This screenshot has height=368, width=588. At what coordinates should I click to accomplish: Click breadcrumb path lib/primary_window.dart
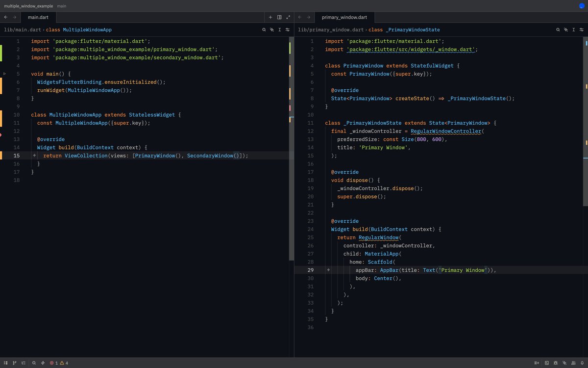tap(331, 30)
